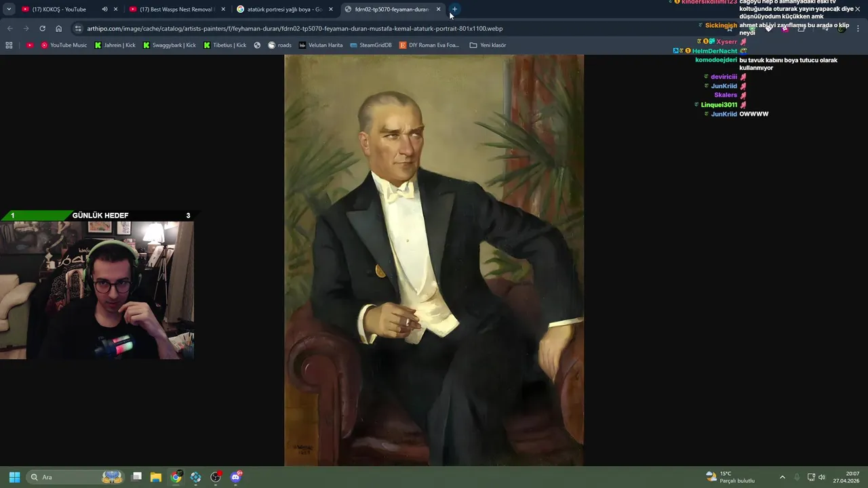Click chat username Linquei3011
The width and height of the screenshot is (868, 488).
pos(719,105)
